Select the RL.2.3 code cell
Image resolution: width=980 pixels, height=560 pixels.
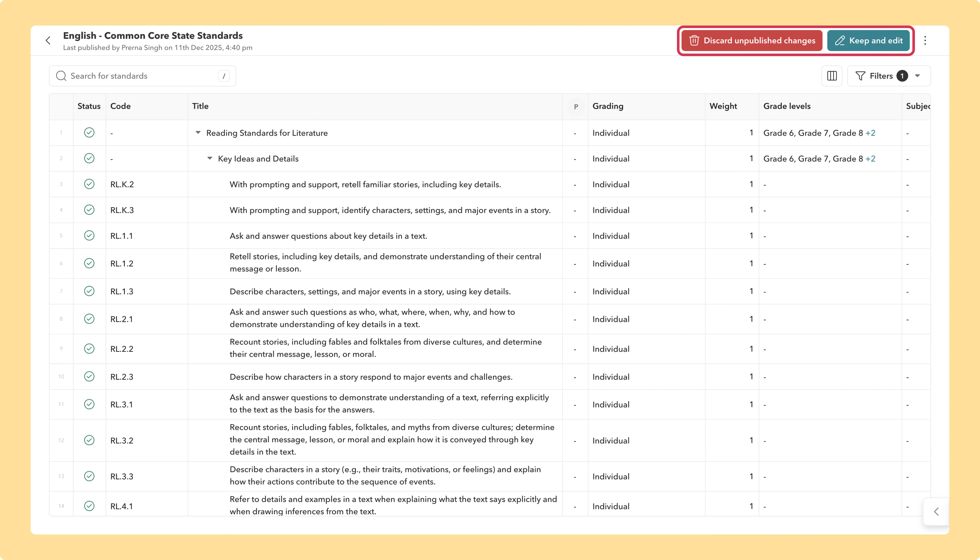click(147, 376)
